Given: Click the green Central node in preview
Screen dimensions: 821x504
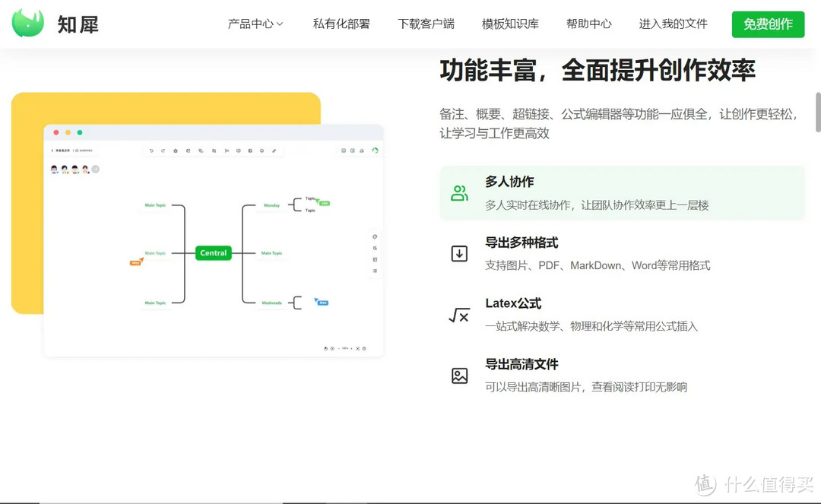Looking at the screenshot, I should tap(213, 253).
